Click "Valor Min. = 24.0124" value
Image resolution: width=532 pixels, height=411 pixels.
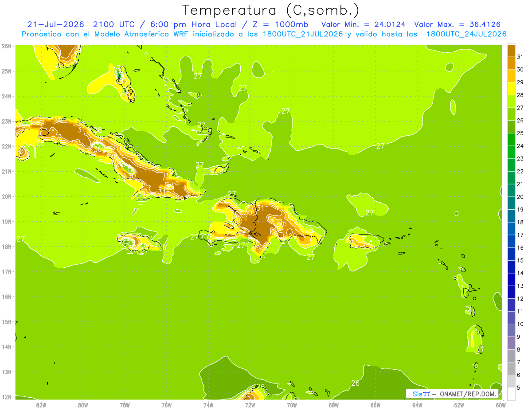click(x=364, y=24)
